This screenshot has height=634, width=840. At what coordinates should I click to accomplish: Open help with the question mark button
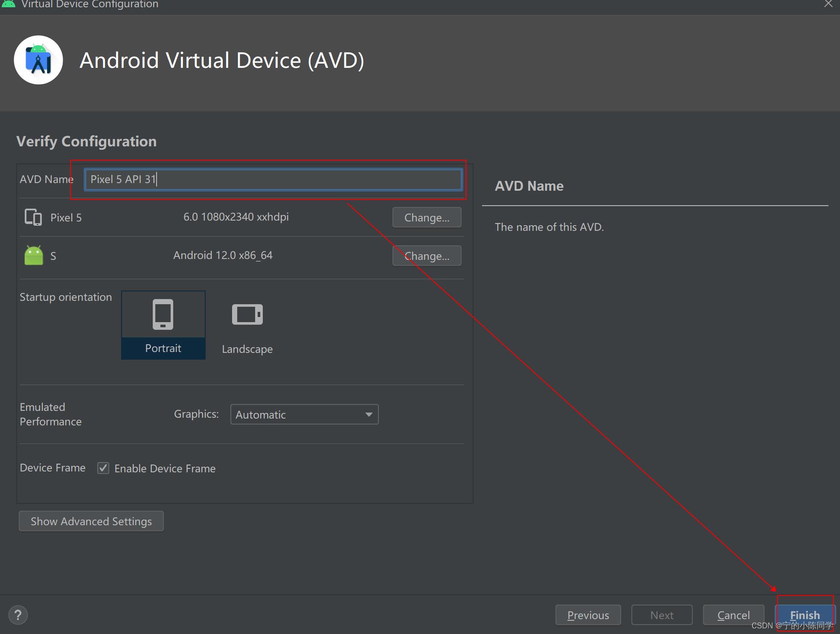[18, 615]
